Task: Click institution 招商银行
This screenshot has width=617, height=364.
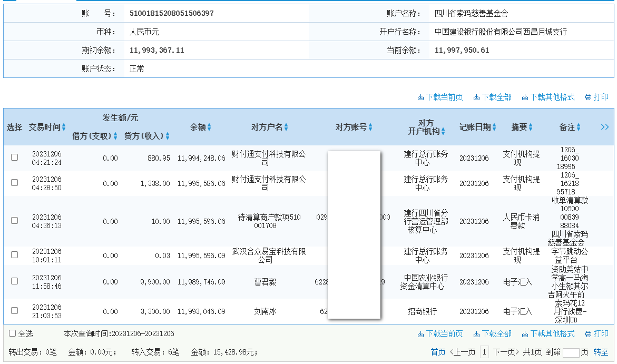Action: point(422,312)
